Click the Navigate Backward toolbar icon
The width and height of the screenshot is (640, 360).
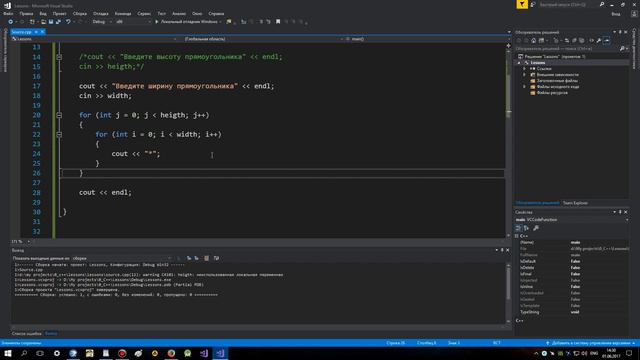tap(11, 22)
